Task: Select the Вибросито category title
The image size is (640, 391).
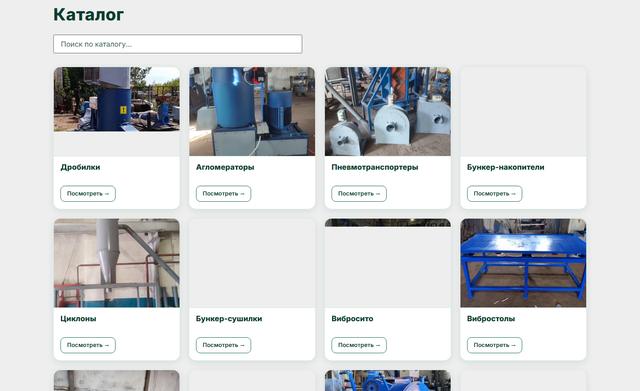Action: (352, 319)
